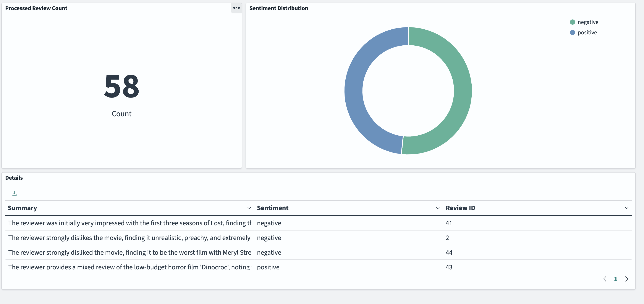Click the download CSV icon in Details
644x304 pixels.
pyautogui.click(x=15, y=193)
